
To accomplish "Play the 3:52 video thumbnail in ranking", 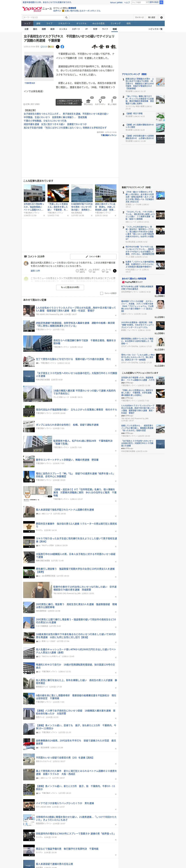I will pos(160,195).
